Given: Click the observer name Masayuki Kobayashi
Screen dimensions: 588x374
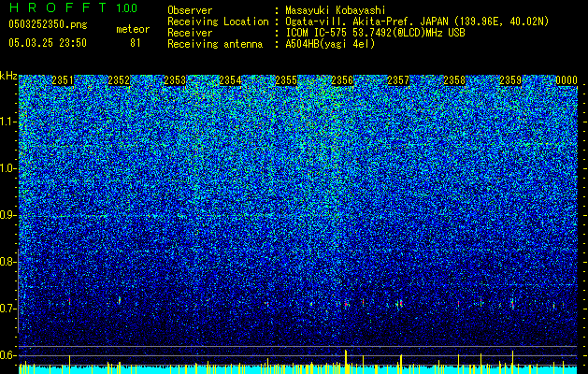Looking at the screenshot, I should pyautogui.click(x=336, y=10).
